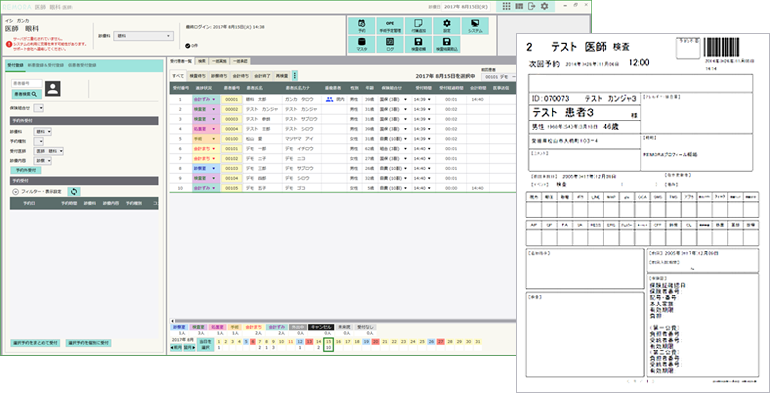This screenshot has height=393, width=770.
Task: Click the red server warning icon
Action: tap(8, 44)
